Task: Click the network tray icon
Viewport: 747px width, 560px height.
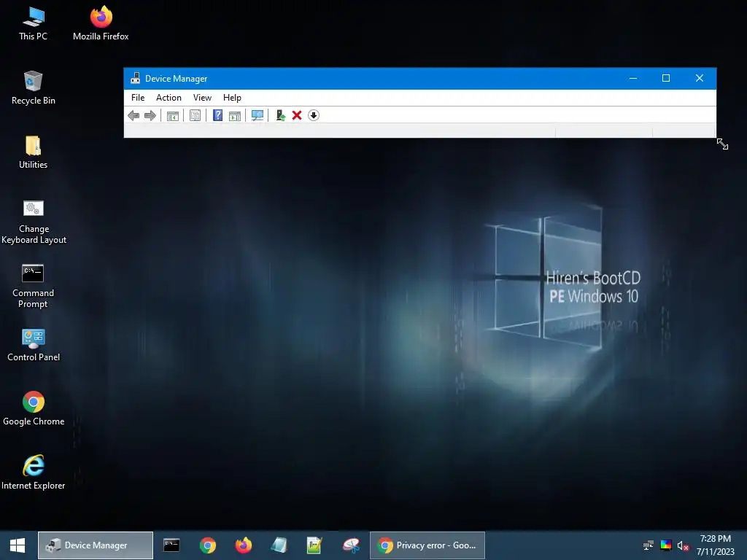Action: 648,545
